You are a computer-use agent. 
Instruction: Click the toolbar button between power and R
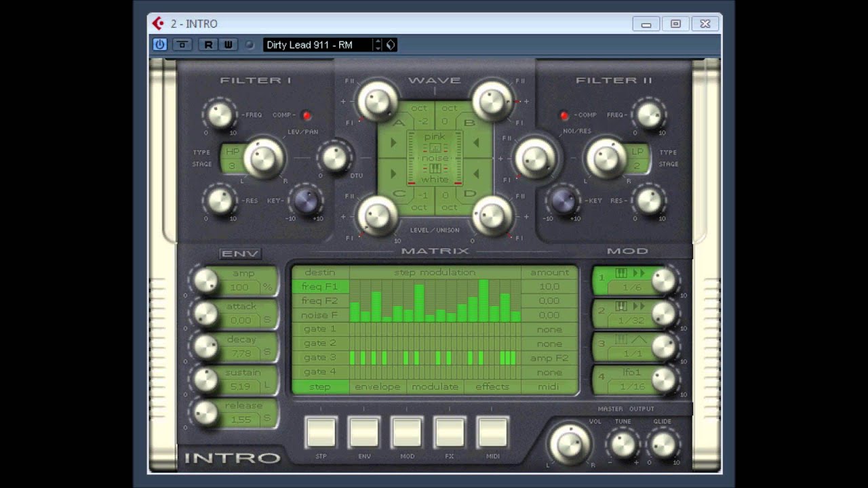tap(182, 45)
